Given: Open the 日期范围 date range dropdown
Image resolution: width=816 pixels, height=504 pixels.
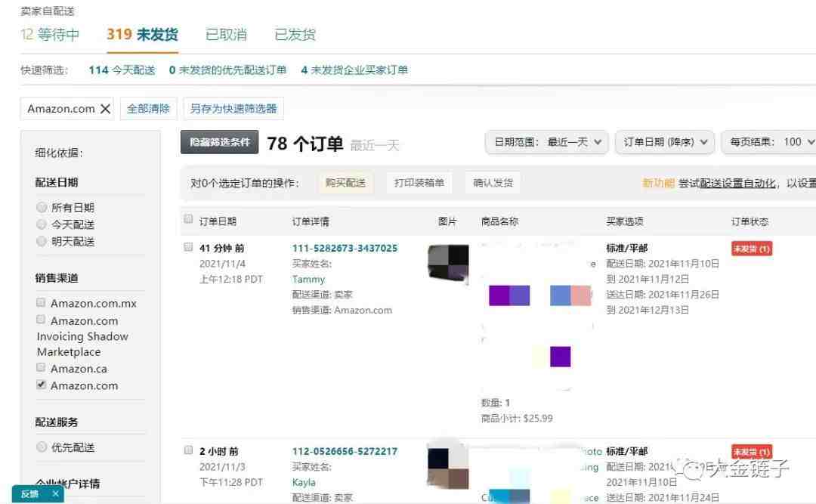Looking at the screenshot, I should [x=546, y=142].
